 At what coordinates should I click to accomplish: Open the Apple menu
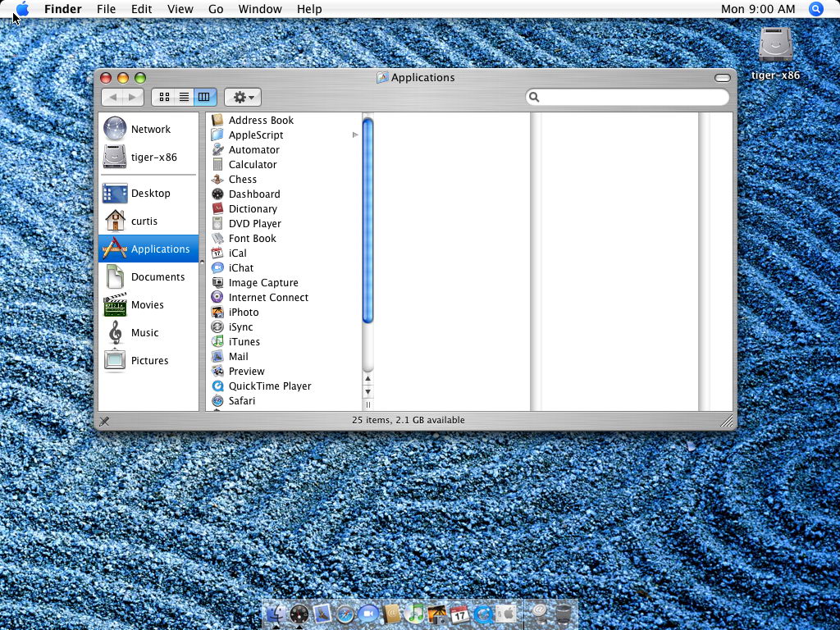click(x=22, y=9)
